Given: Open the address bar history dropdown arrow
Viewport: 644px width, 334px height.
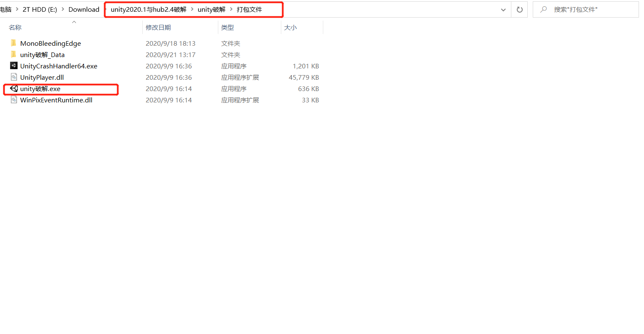Looking at the screenshot, I should tap(503, 9).
